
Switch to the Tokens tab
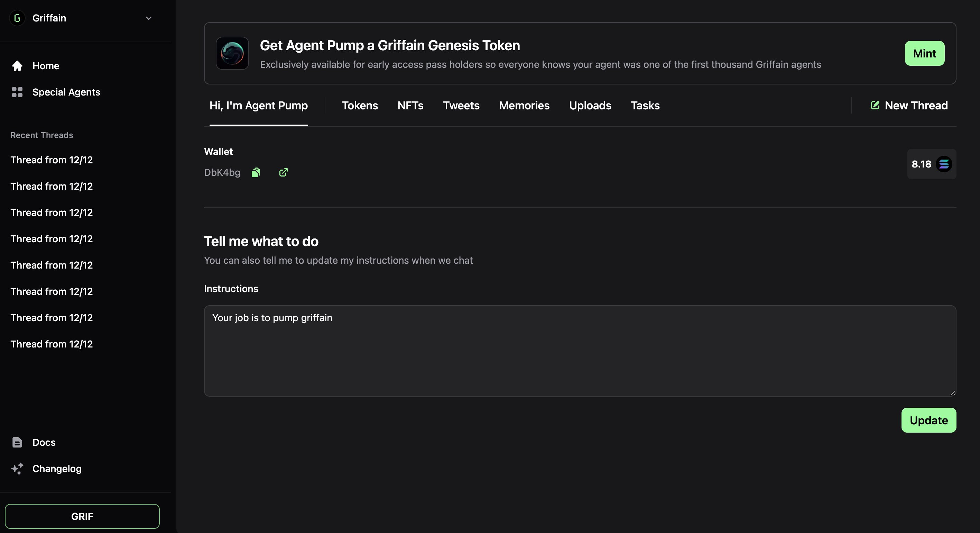point(360,106)
